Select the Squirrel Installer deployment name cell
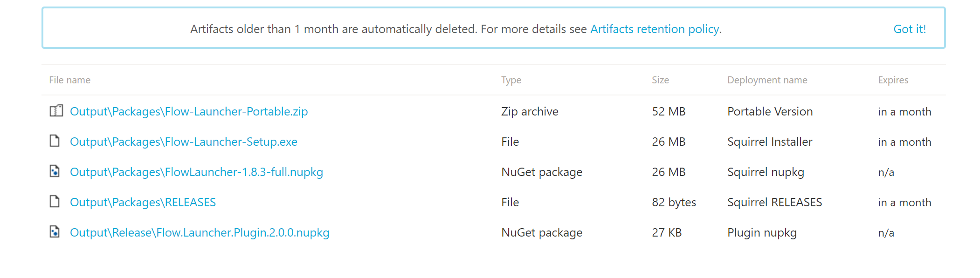Screen dimensions: 980x278 [770, 142]
